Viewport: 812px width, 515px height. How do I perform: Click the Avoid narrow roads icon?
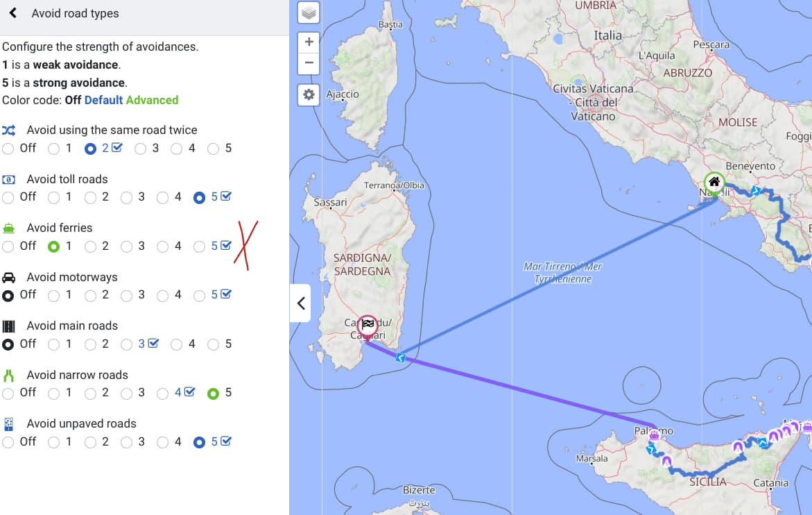[x=8, y=375]
